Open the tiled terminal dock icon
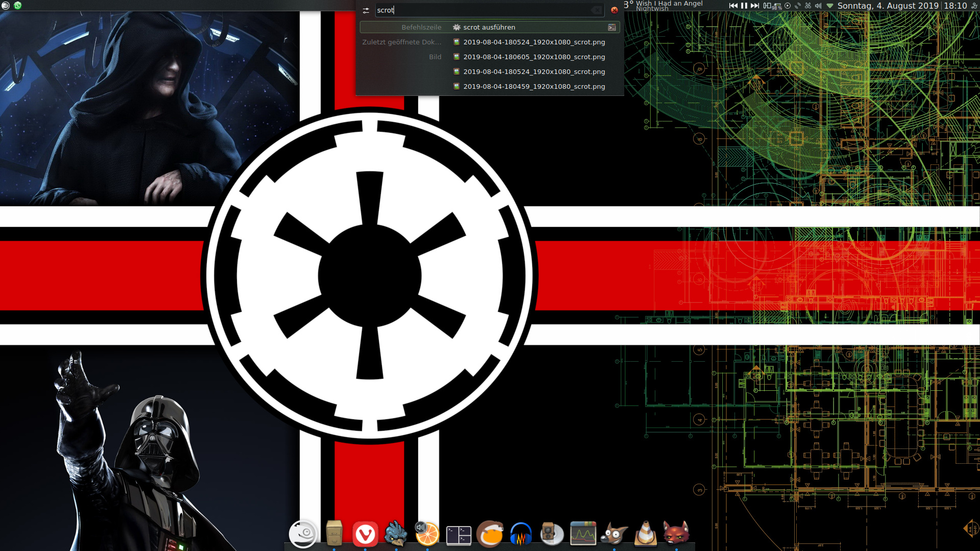 tap(458, 535)
